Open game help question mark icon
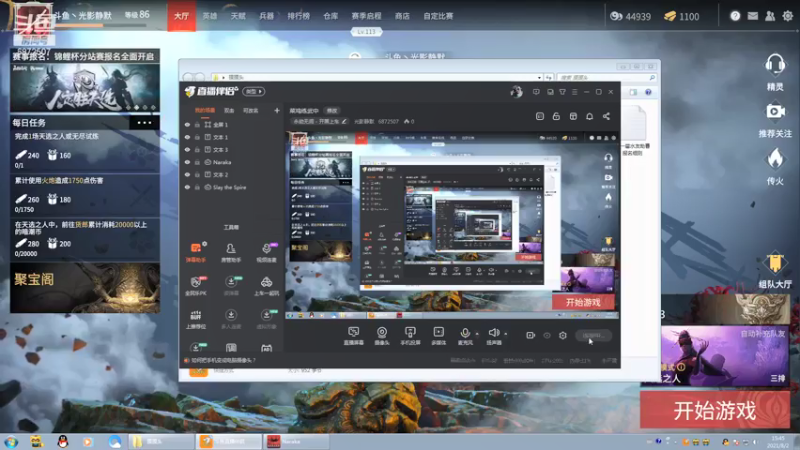 [735, 16]
